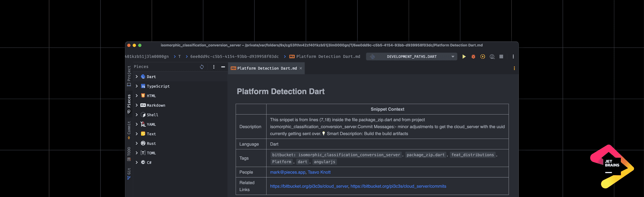The width and height of the screenshot is (644, 197).
Task: Click the bitbucket isomorphic_classification_conversion_server tag
Action: (x=336, y=155)
